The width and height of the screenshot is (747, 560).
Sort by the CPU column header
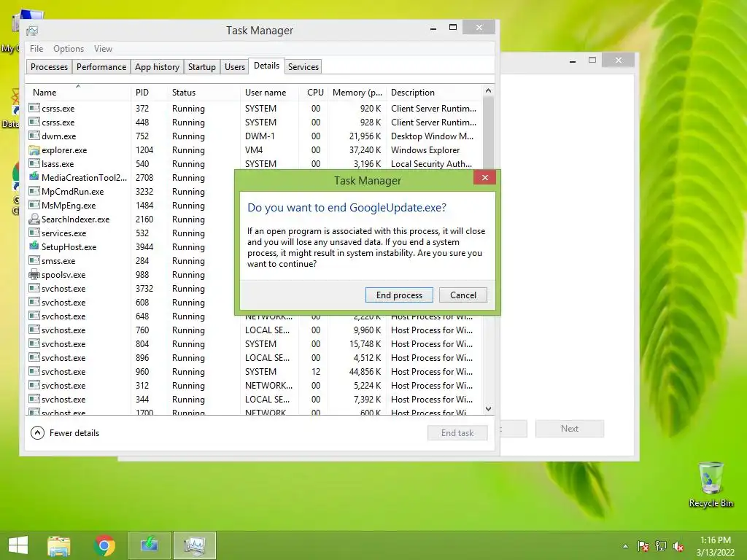tap(314, 93)
